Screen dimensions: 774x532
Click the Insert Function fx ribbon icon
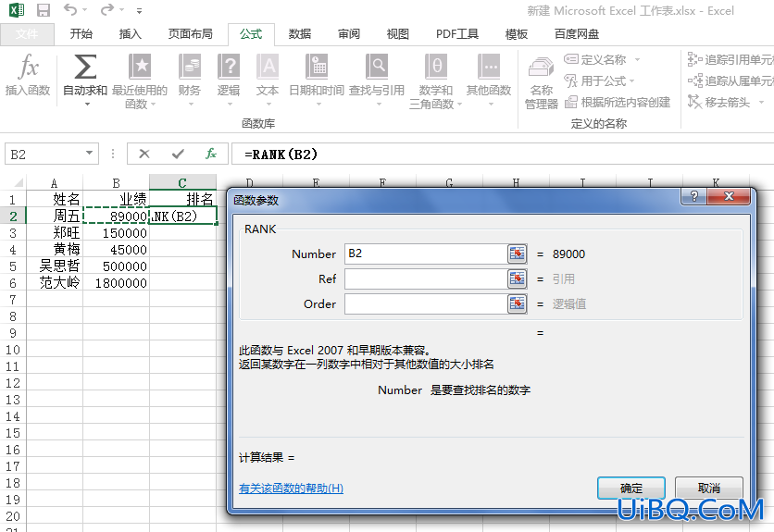tap(28, 67)
